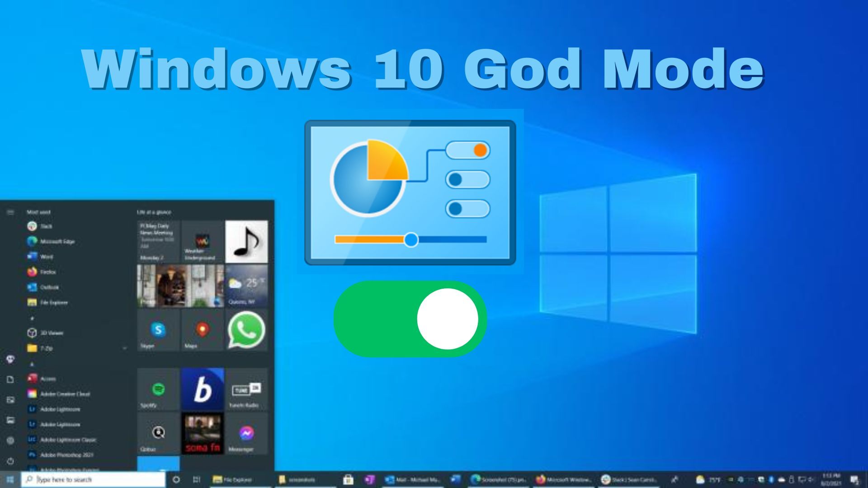Open the taskbar weather showing 75°F
This screenshot has width=868, height=488.
[709, 479]
